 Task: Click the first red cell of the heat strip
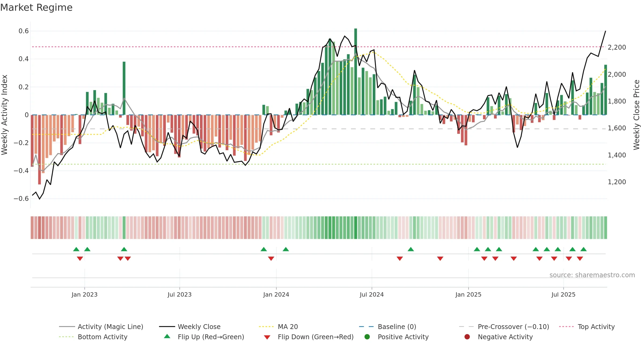click(x=32, y=228)
